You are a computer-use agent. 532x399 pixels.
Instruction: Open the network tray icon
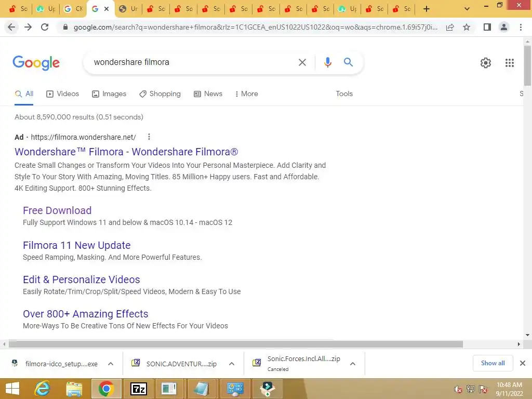471,389
